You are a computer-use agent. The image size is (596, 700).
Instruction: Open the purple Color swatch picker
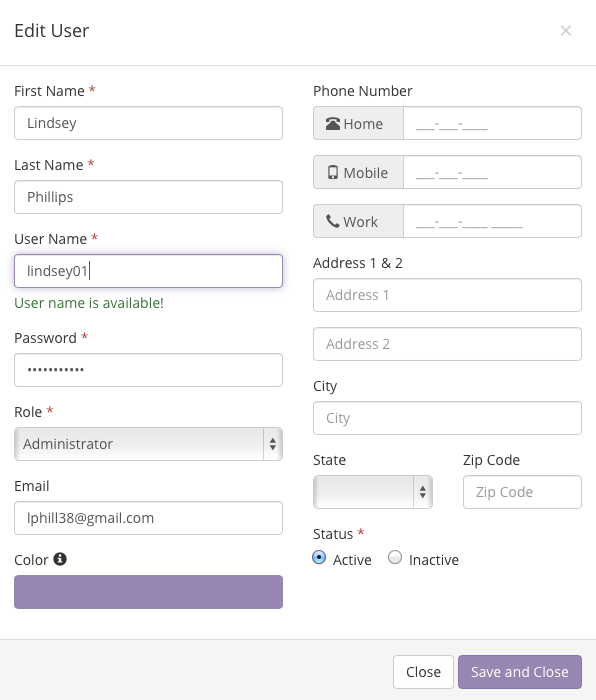(148, 592)
